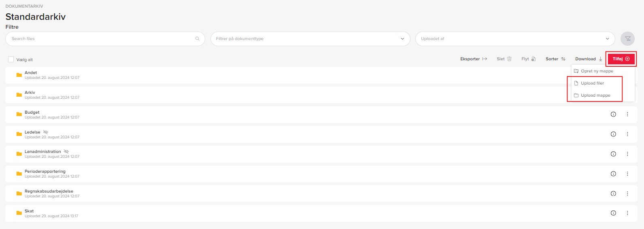Open three-dot menu for Periodeapportering folder

[x=627, y=174]
